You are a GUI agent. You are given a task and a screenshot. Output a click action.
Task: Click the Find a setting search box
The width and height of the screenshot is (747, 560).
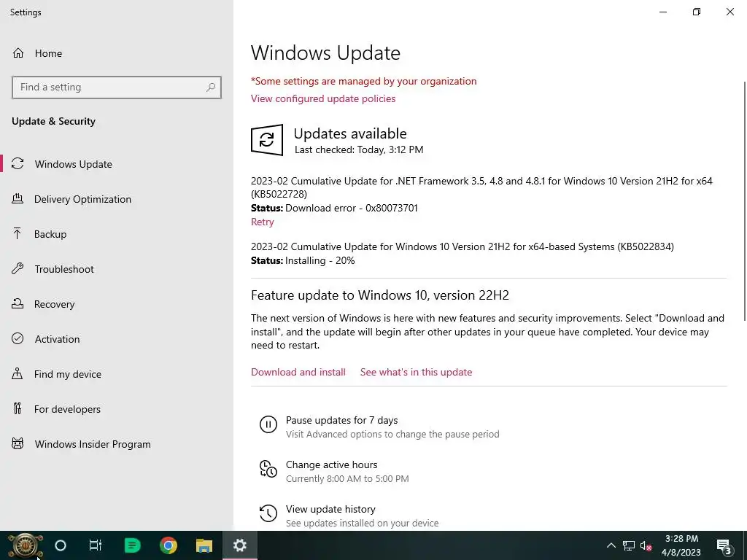point(117,87)
